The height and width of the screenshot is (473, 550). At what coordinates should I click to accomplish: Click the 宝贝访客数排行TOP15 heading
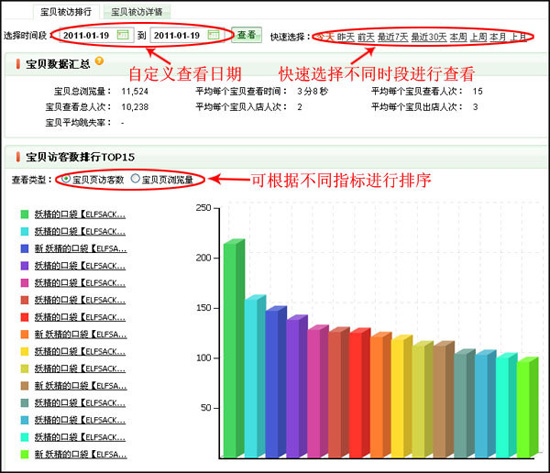pos(80,157)
